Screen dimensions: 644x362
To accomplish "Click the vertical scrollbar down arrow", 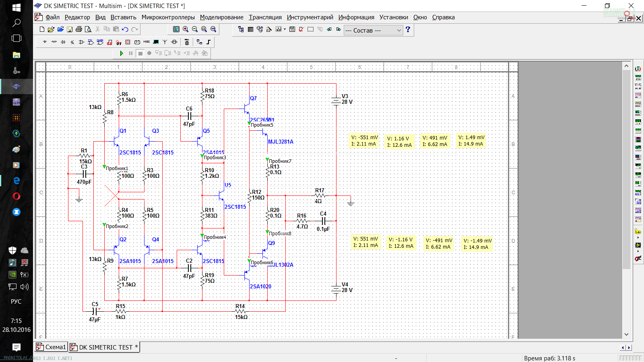I will pyautogui.click(x=626, y=334).
